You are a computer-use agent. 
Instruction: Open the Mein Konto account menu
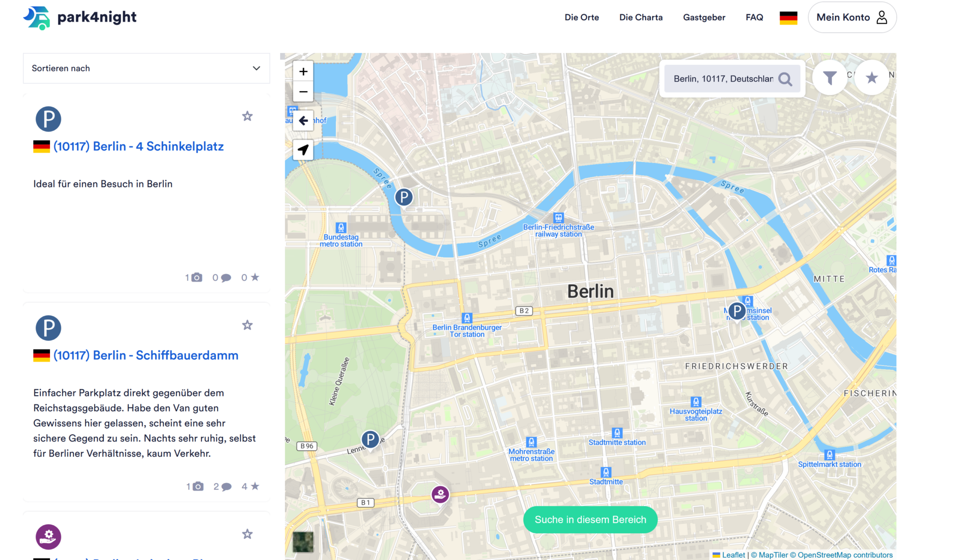pyautogui.click(x=852, y=18)
